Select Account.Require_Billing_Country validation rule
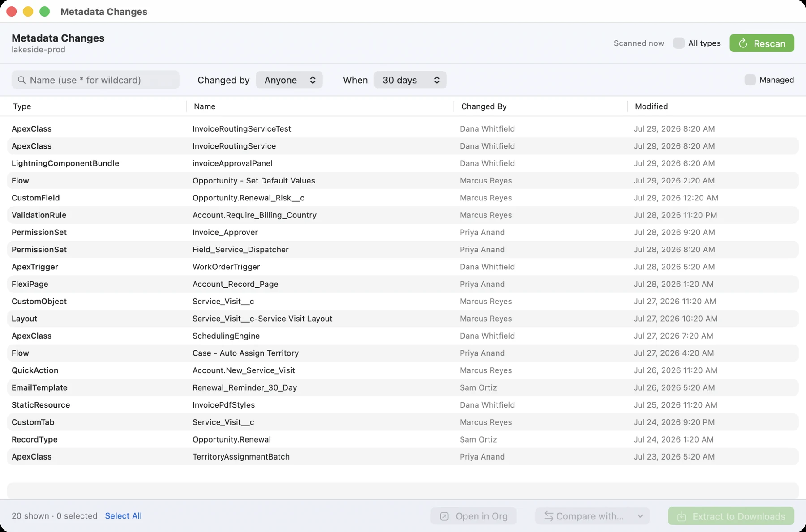Viewport: 806px width, 532px height. (x=403, y=215)
